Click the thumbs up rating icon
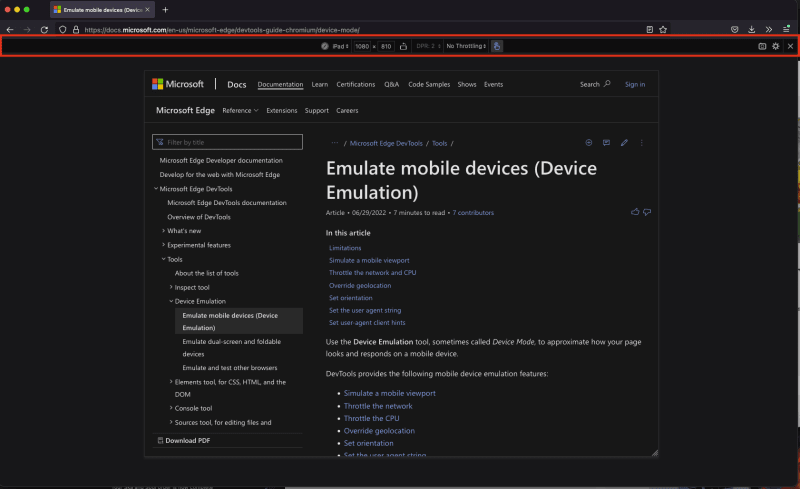Screen dimensions: 800x489 [x=635, y=212]
